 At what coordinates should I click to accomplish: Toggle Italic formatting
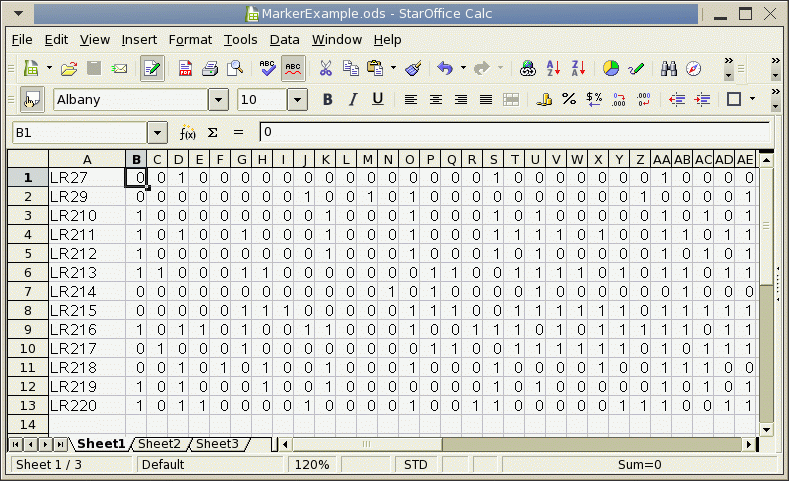352,99
